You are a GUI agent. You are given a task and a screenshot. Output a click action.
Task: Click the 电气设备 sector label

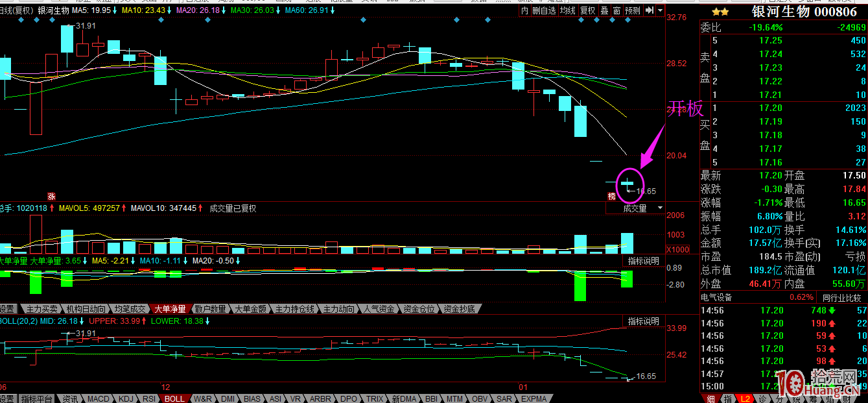point(716,297)
